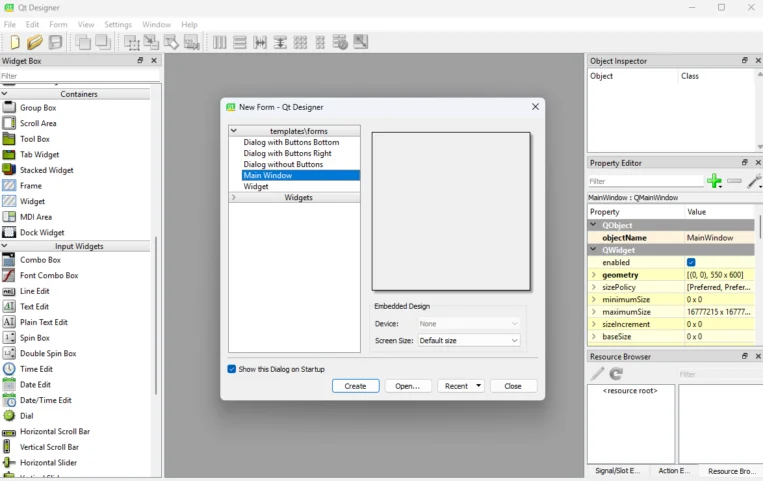763x481 pixels.
Task: Collapse the Containers category in Widget Box
Action: [x=4, y=93]
